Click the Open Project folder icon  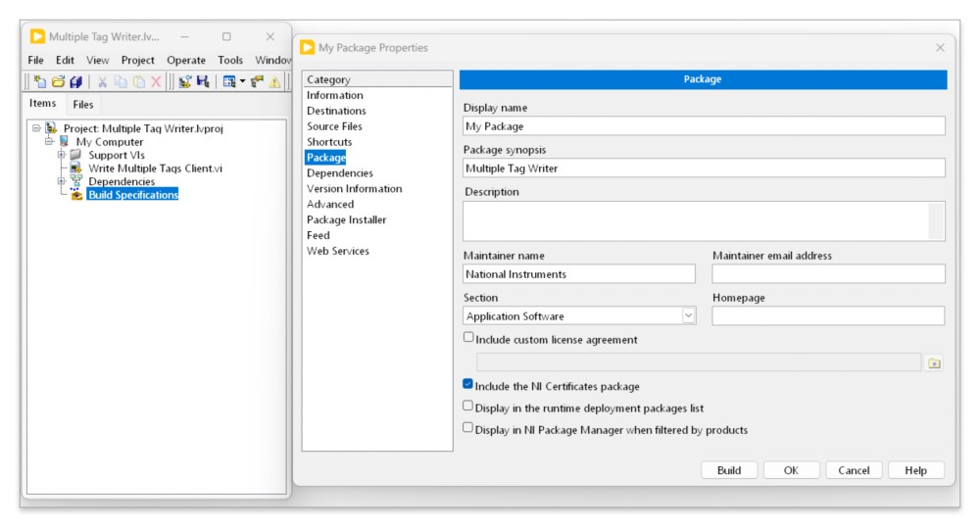point(58,81)
